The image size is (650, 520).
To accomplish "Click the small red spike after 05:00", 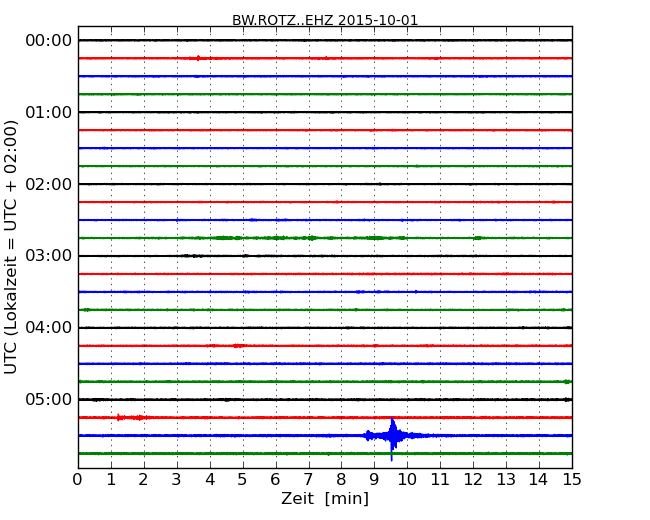I will coord(119,417).
